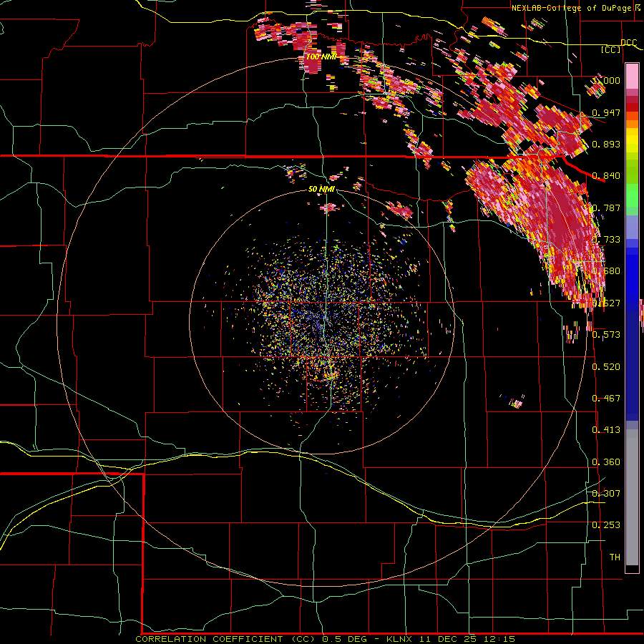
Task: Select the 0.840 scale value
Action: click(x=606, y=176)
